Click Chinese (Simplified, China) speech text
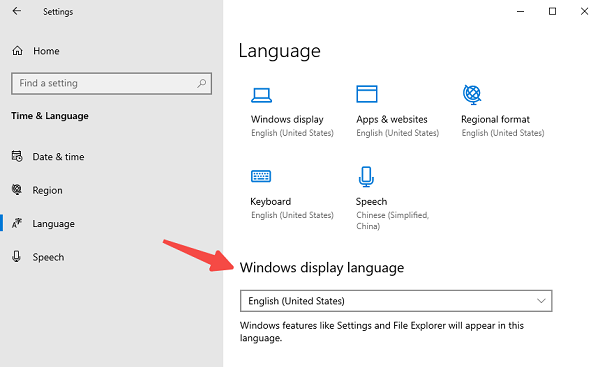The height and width of the screenshot is (367, 600). (x=392, y=221)
